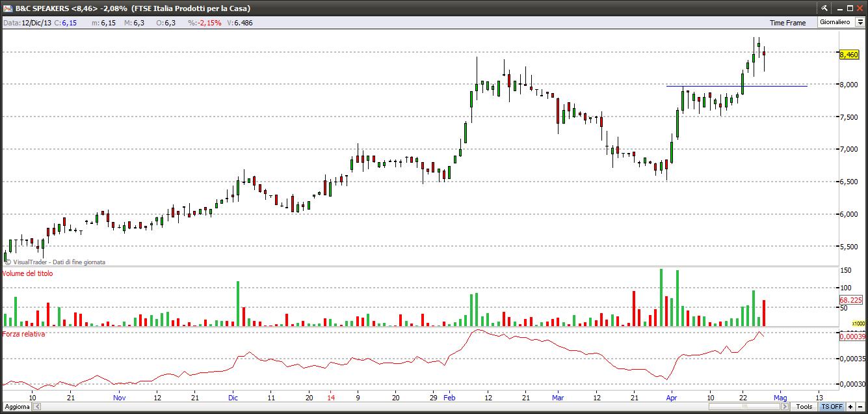Click the 'Feb' month label on axis
The height and width of the screenshot is (414, 868).
pos(450,397)
